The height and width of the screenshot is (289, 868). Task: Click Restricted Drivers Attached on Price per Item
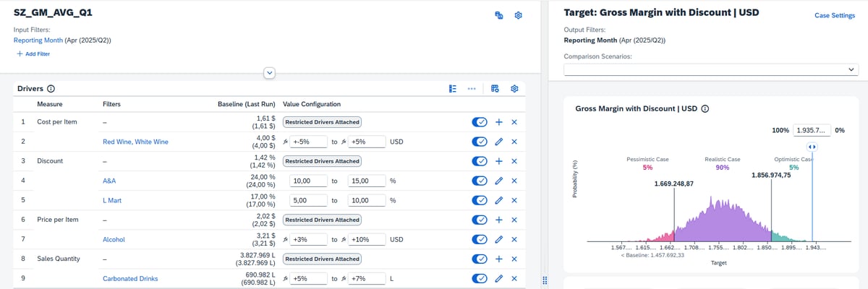point(322,220)
